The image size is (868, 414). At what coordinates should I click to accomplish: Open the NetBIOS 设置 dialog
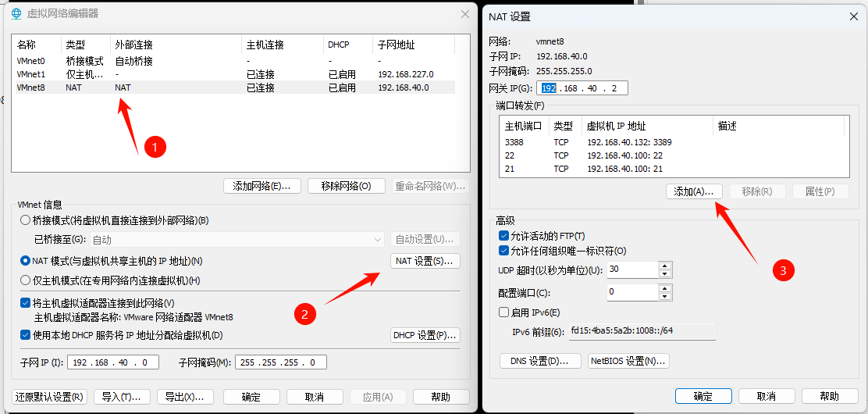tap(628, 361)
